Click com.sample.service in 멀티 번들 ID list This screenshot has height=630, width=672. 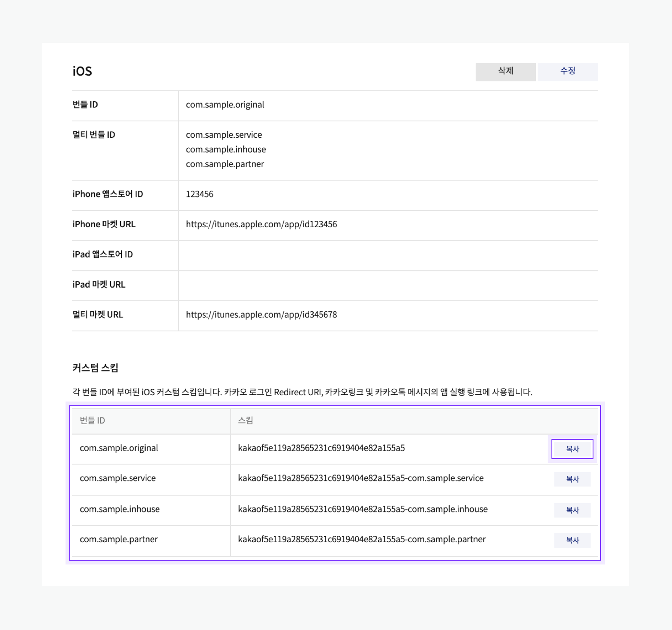coord(224,135)
